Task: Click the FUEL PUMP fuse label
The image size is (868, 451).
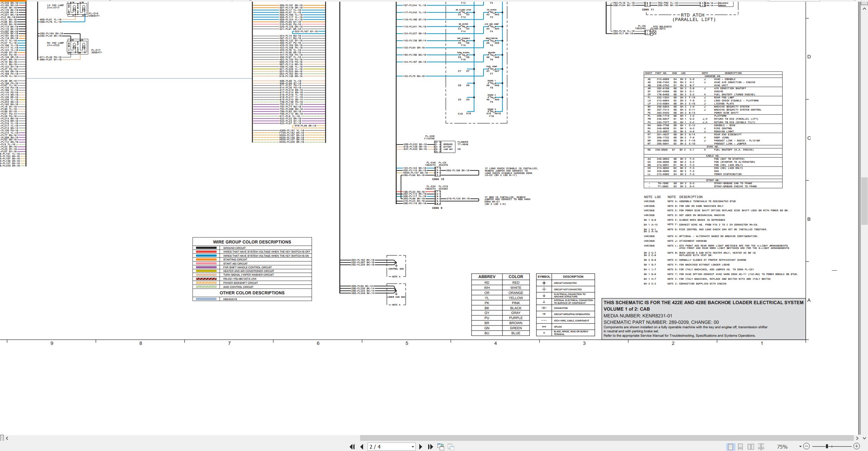Action: [492, 66]
